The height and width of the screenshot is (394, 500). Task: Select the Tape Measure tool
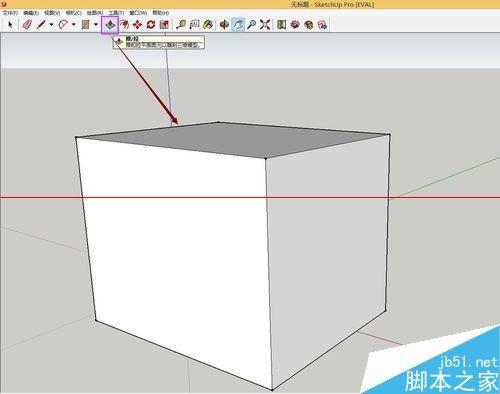pos(181,25)
